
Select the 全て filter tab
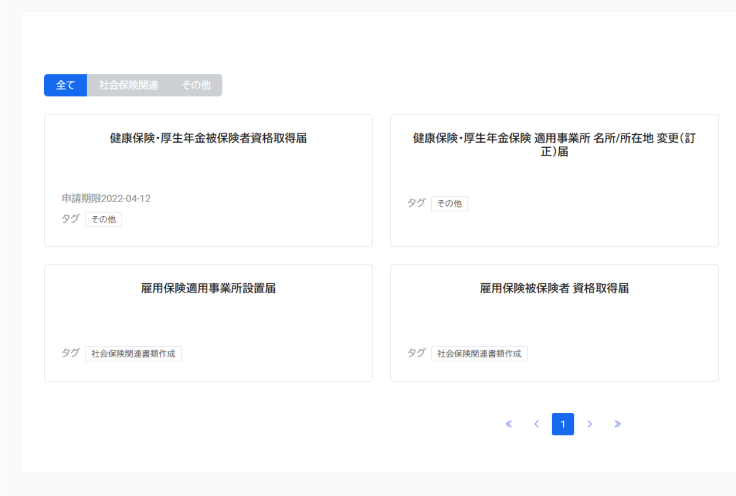(65, 85)
